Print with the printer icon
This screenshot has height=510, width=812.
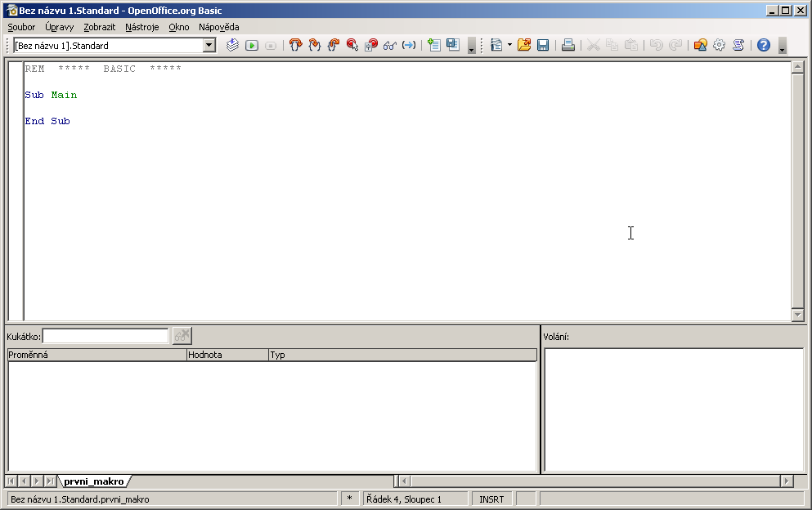(x=568, y=46)
